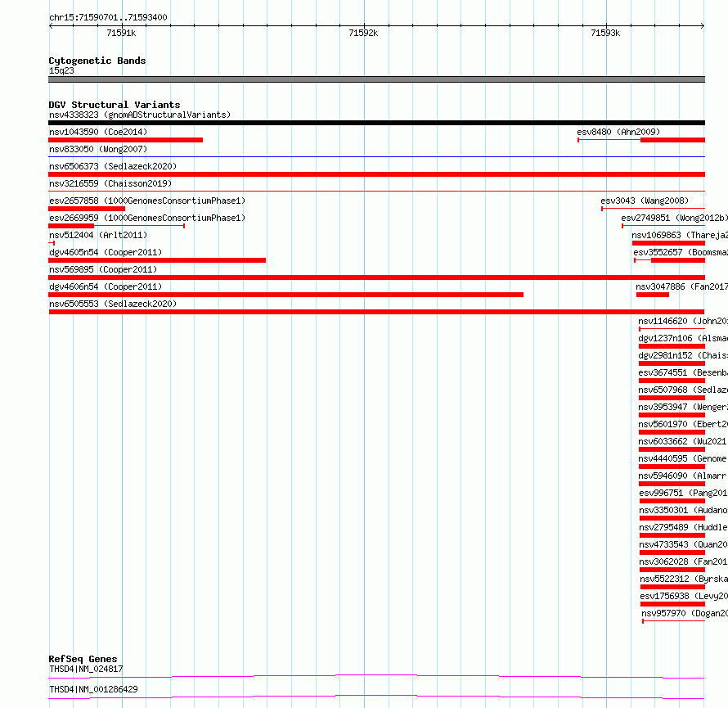The height and width of the screenshot is (708, 728).
Task: Open variant nsv6505553 (Sedlazeck2020)
Action: (x=113, y=304)
